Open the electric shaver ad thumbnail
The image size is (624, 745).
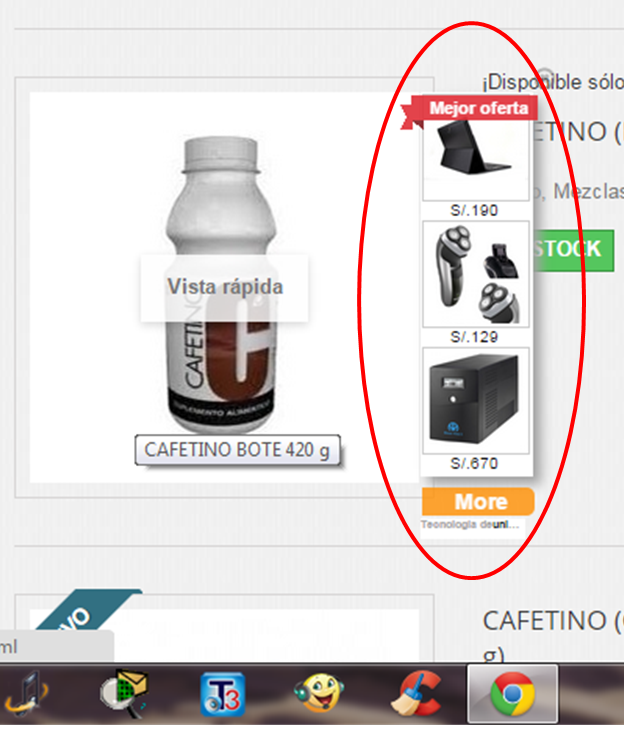click(476, 274)
